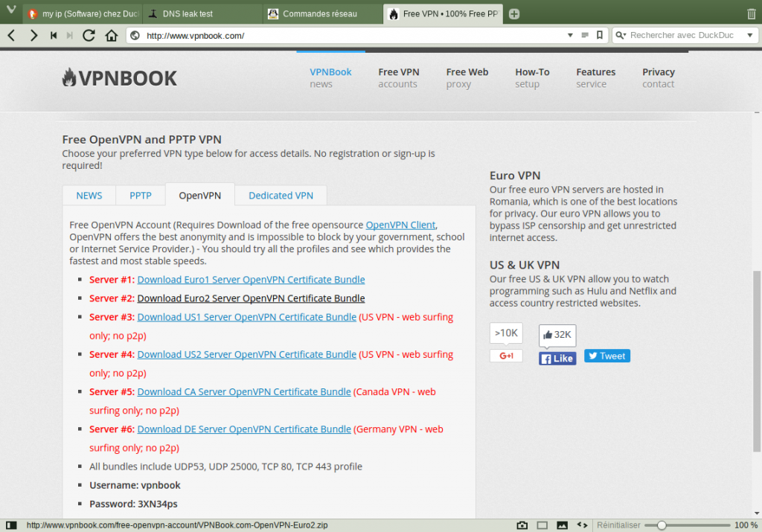Select the Free VPN browser tab
762x532 pixels.
pos(444,14)
